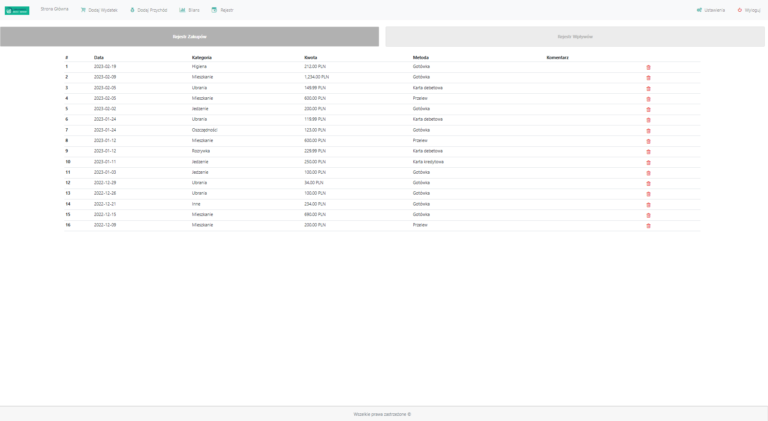The image size is (768, 421).
Task: Click the Kwota column header
Action: coord(311,57)
